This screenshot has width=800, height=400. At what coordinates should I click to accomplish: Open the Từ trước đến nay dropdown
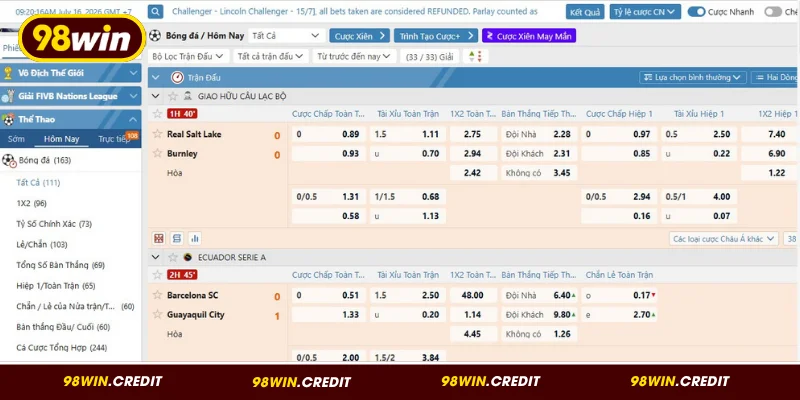point(354,56)
